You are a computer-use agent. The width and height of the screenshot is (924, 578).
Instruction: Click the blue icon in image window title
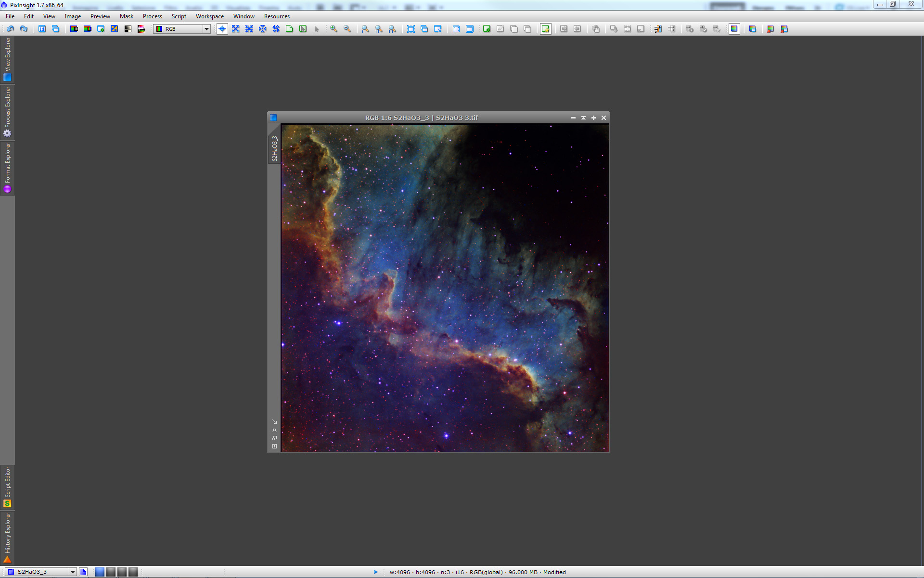273,118
